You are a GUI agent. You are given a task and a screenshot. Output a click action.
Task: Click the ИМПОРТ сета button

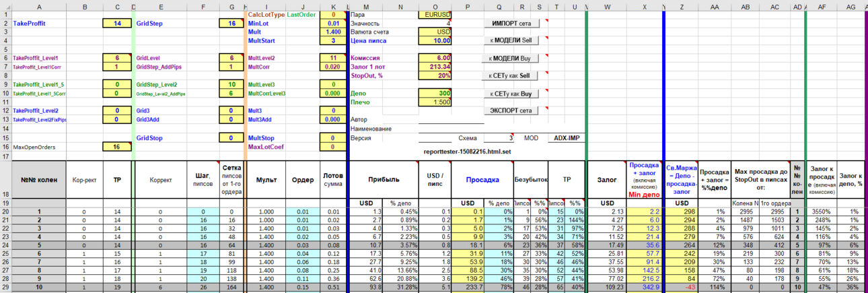pos(512,23)
